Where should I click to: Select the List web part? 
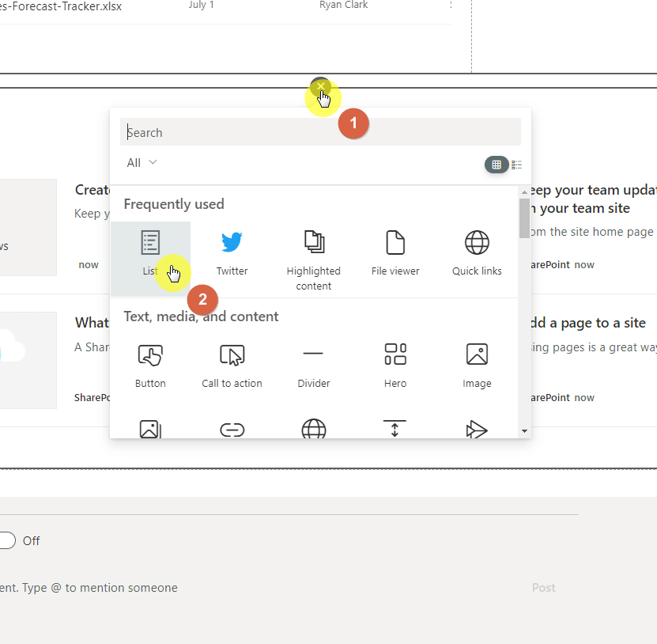point(150,259)
